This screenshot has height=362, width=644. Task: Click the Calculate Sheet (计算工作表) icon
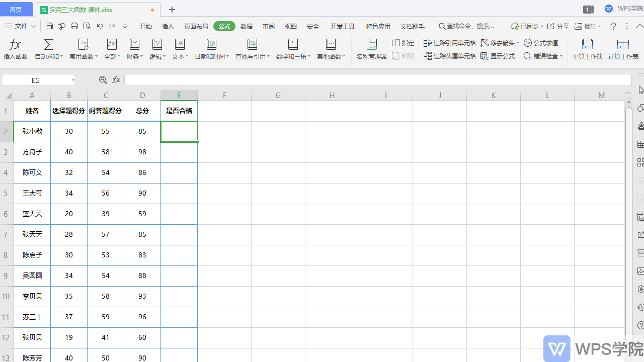coord(623,45)
